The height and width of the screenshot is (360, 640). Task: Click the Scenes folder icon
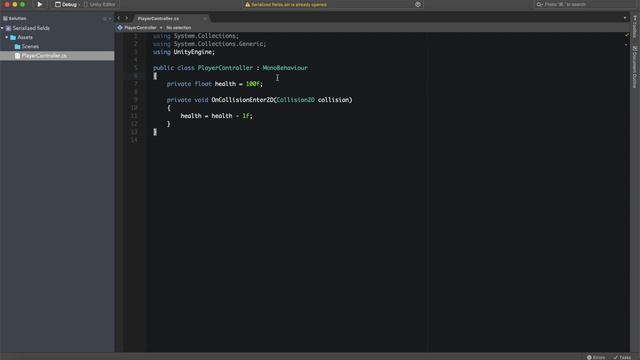(x=18, y=47)
